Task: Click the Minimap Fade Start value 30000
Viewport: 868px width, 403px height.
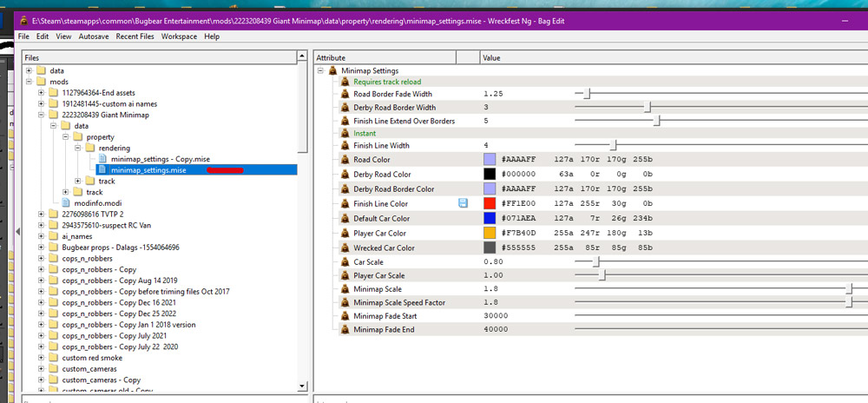Action: (496, 316)
